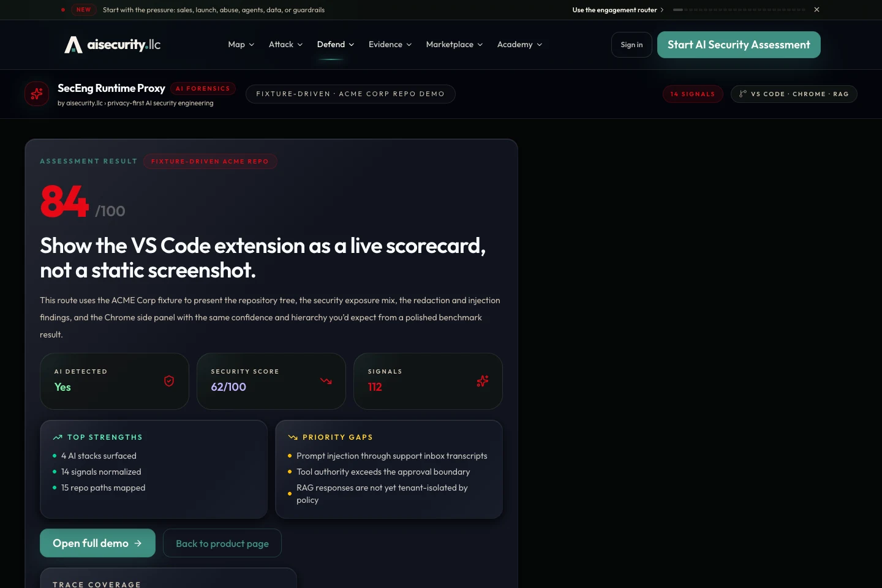
Task: Click the AI FORENSICS tag
Action: (203, 89)
